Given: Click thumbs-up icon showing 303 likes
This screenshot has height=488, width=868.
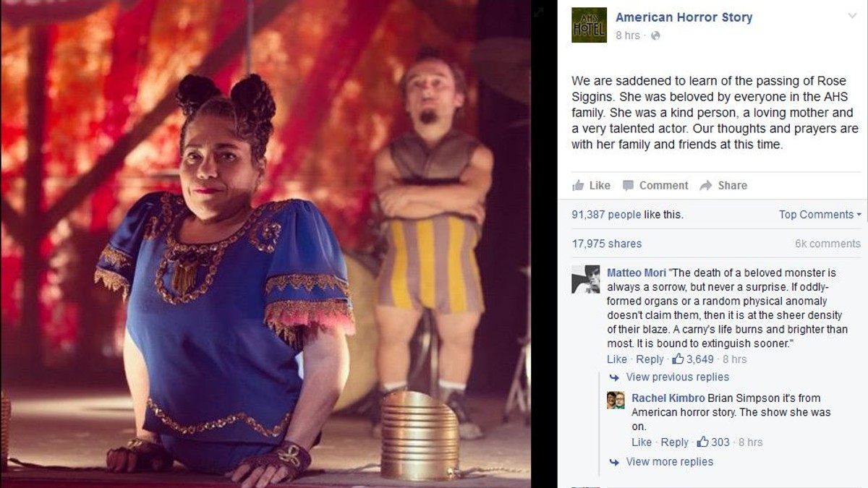Looking at the screenshot, I should tap(702, 442).
